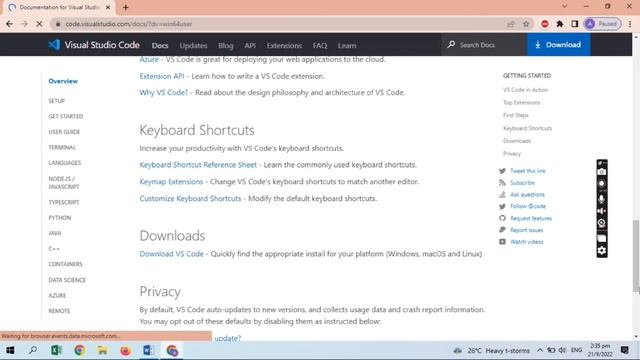Open the tab search chevron in title bar
Viewport: 640px width, 360px height.
point(564,6)
